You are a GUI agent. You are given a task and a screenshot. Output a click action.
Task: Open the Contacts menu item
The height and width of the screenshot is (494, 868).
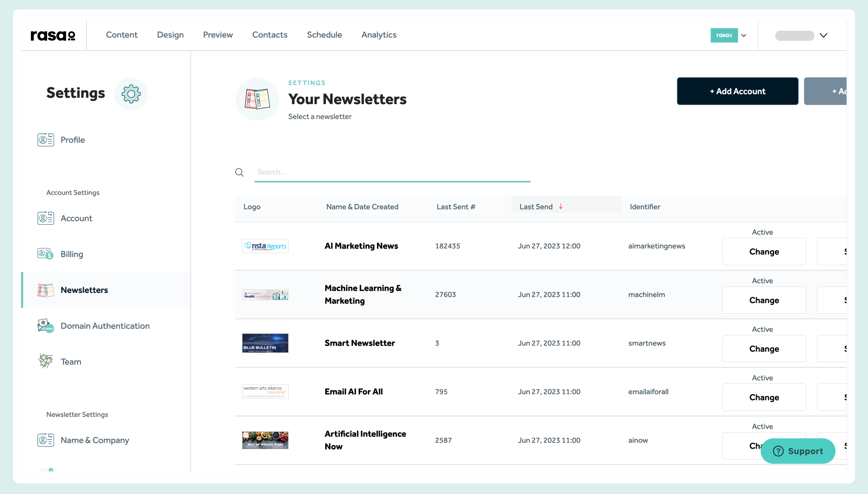(x=270, y=35)
